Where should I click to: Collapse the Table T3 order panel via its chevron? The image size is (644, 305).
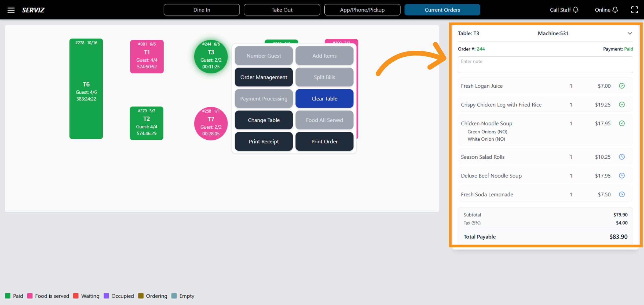(630, 33)
